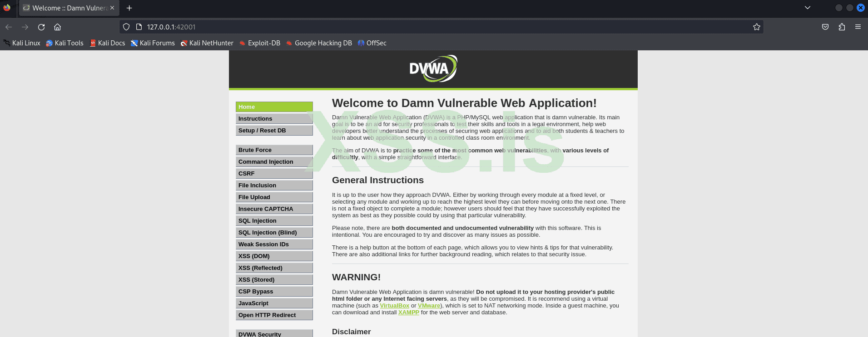Open the Extensions puzzle icon
The height and width of the screenshot is (337, 868).
(x=842, y=27)
